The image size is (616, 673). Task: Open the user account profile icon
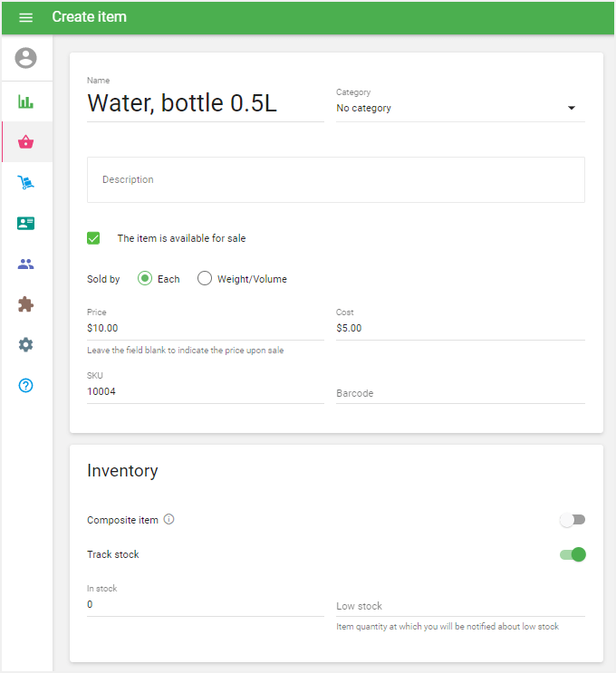(x=26, y=58)
